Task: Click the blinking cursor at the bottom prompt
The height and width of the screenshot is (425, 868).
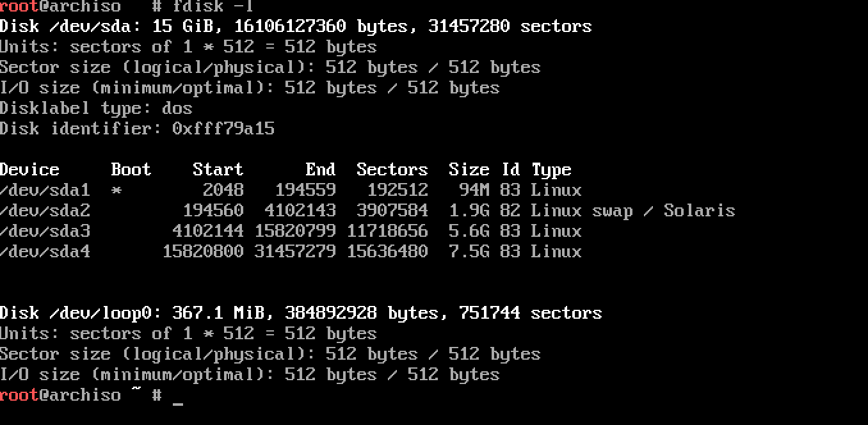Action: pos(178,398)
